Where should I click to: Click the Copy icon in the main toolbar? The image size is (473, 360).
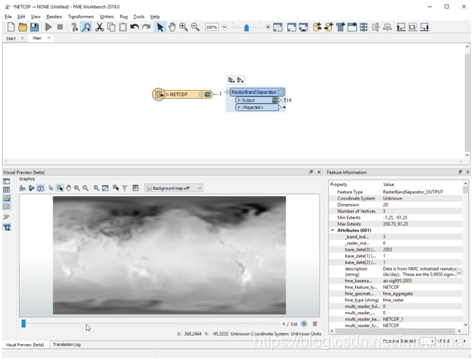[111, 27]
